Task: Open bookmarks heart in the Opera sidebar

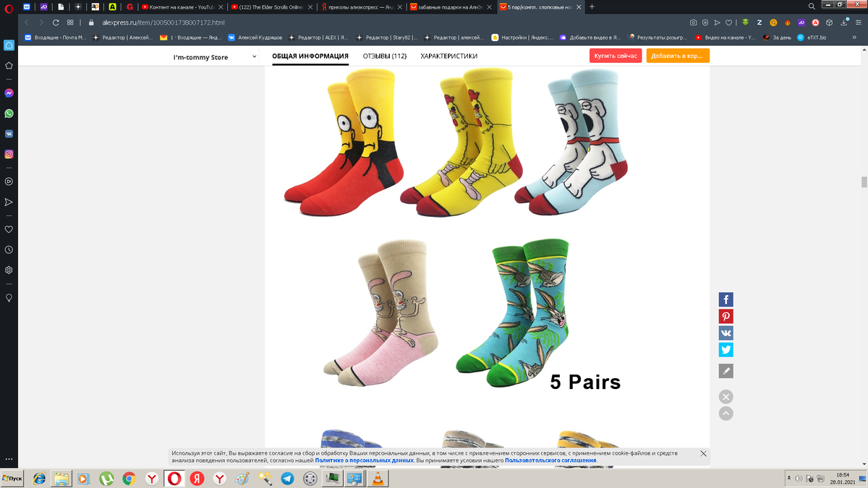Action: point(9,229)
